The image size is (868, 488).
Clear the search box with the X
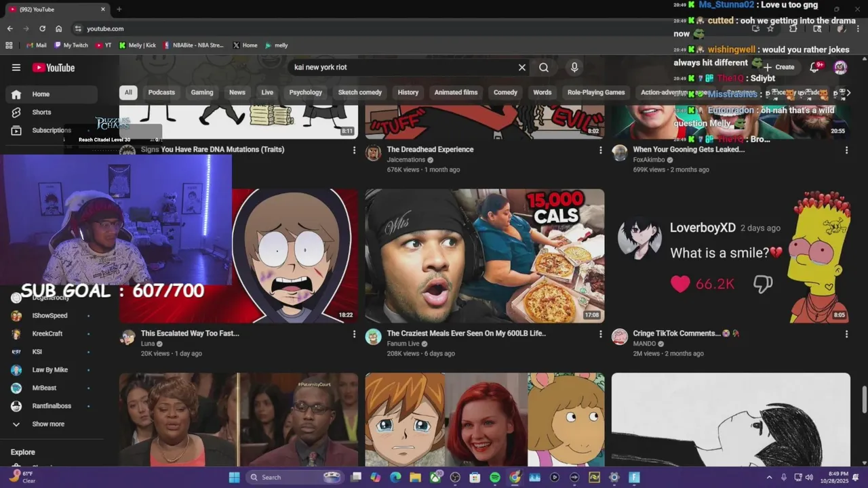[522, 67]
